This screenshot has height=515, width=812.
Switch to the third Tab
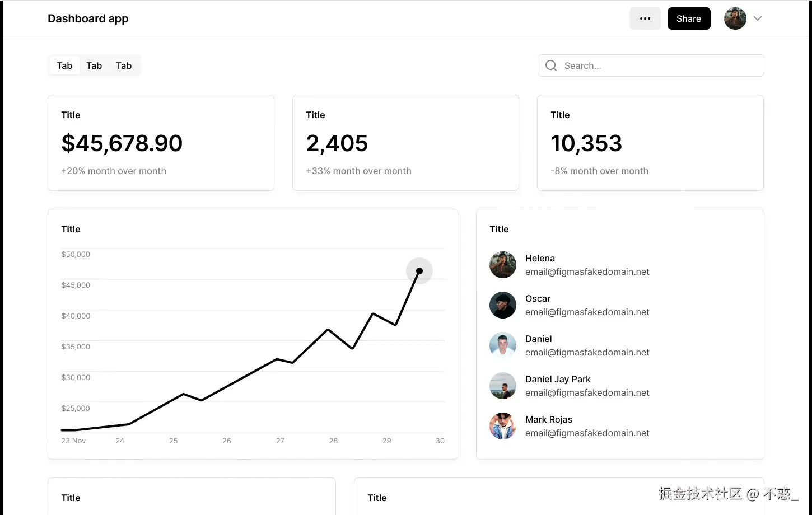coord(124,65)
